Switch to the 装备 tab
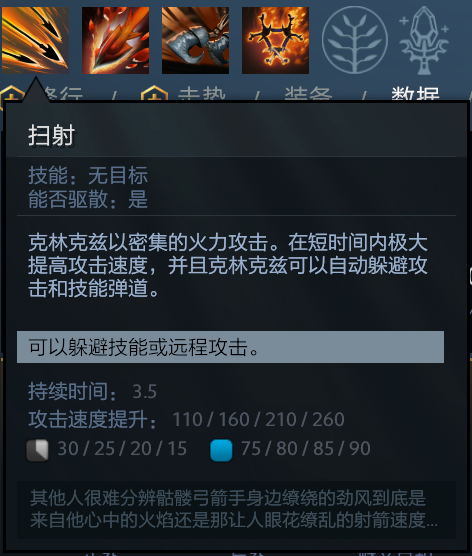The height and width of the screenshot is (556, 472). click(x=308, y=94)
